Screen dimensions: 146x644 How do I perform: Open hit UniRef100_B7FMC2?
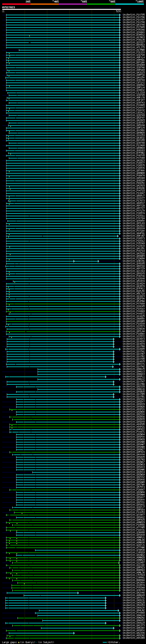[133, 289]
